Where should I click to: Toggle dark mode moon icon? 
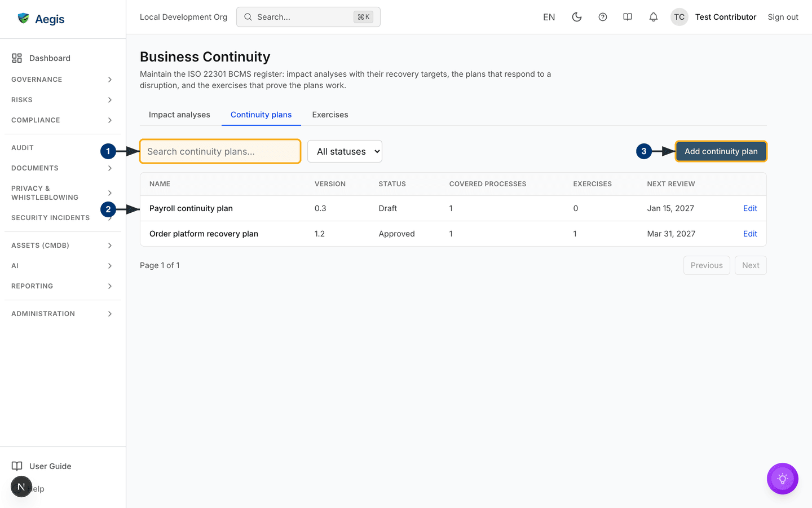[x=577, y=17]
